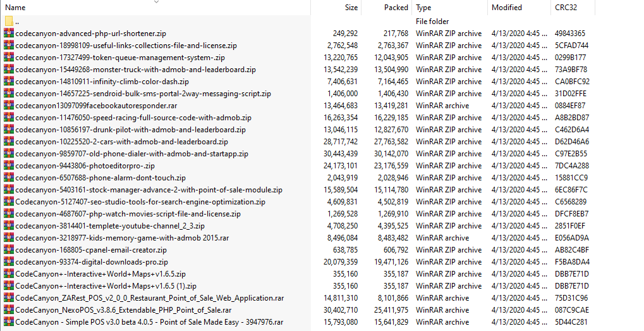Click the icon of codecanyon-168805-cpanel-email-creator.zip

pos(9,249)
